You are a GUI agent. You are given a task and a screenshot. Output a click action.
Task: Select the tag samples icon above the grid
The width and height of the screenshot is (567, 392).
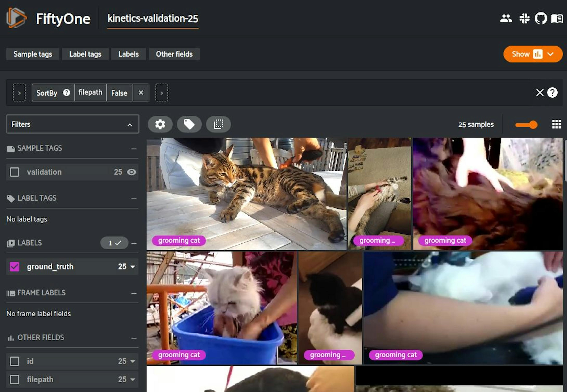189,124
